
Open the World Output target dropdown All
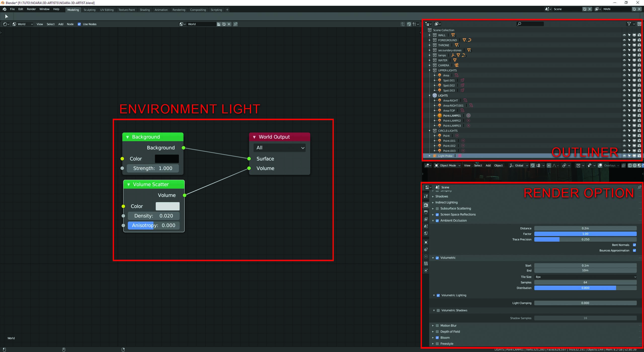280,148
